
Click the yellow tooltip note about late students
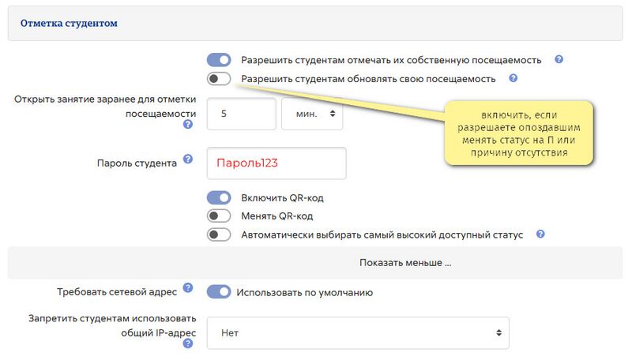point(519,133)
